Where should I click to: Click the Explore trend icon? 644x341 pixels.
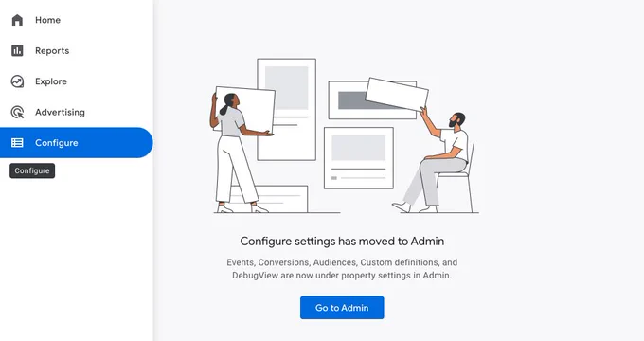click(x=17, y=81)
